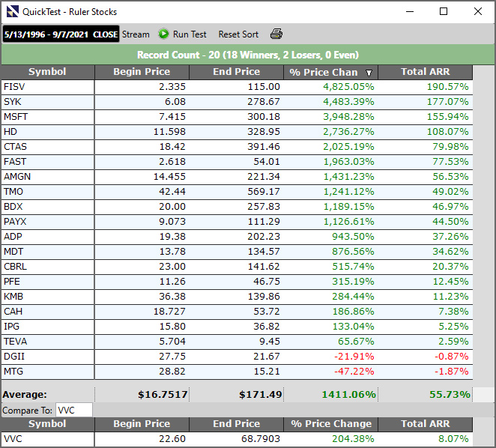Sort by the Symbol column header
The image size is (496, 448).
47,72
